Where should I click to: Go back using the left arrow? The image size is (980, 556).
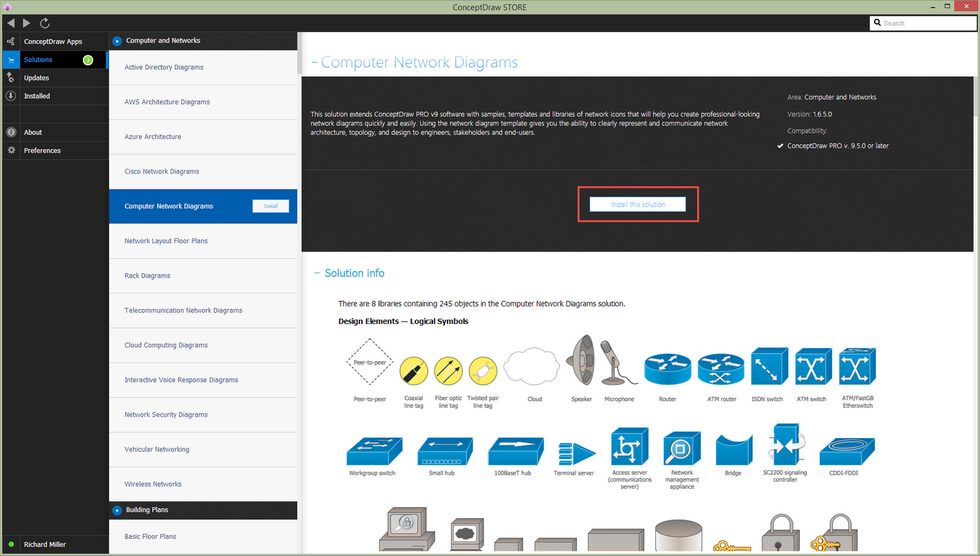[11, 23]
